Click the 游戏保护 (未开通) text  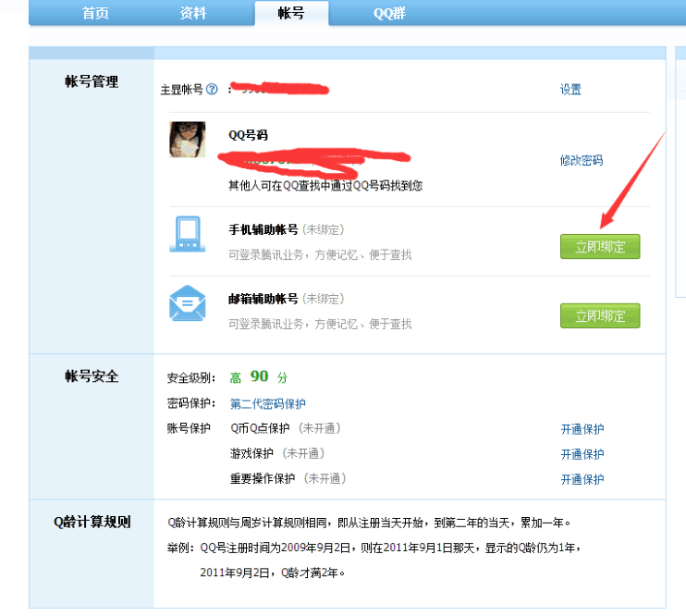pos(277,453)
